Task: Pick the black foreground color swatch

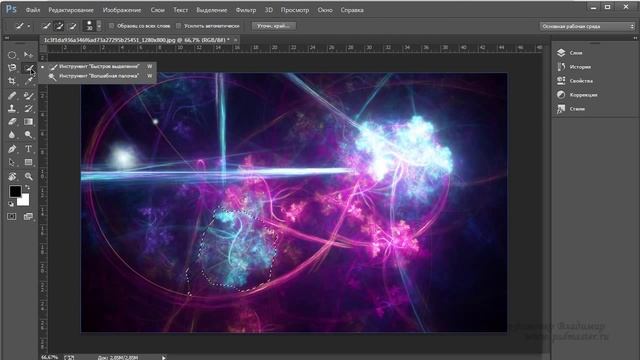Action: 15,191
